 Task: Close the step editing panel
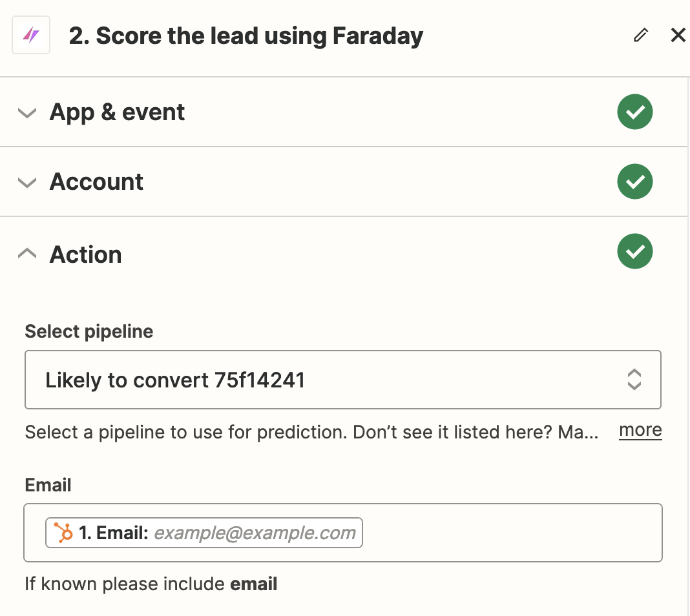[678, 35]
